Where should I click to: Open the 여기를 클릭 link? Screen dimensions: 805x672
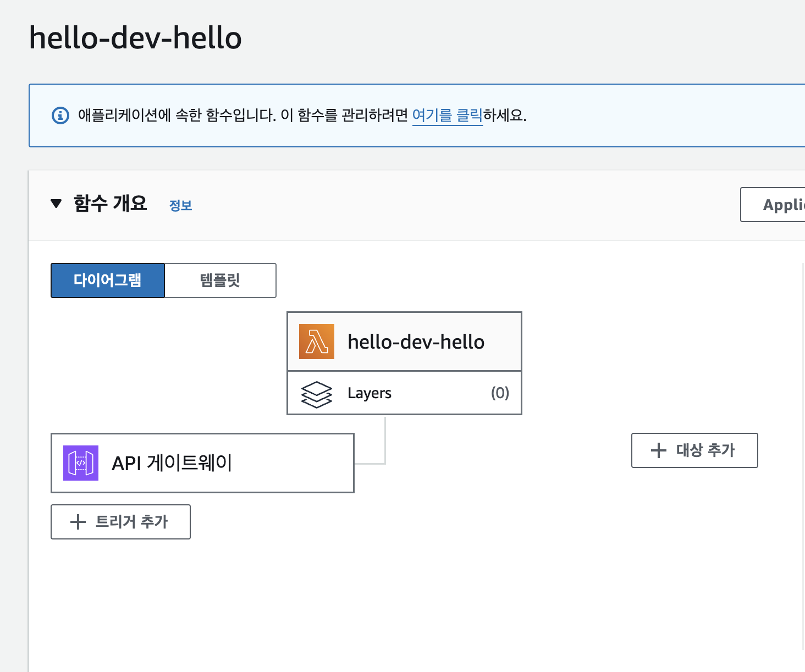(x=448, y=115)
